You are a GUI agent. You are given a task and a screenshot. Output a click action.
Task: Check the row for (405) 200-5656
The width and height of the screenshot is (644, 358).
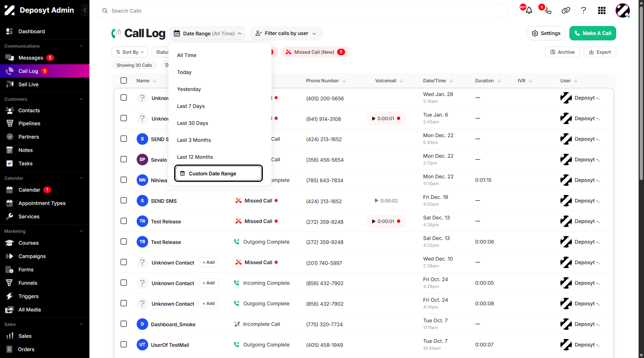pos(124,97)
